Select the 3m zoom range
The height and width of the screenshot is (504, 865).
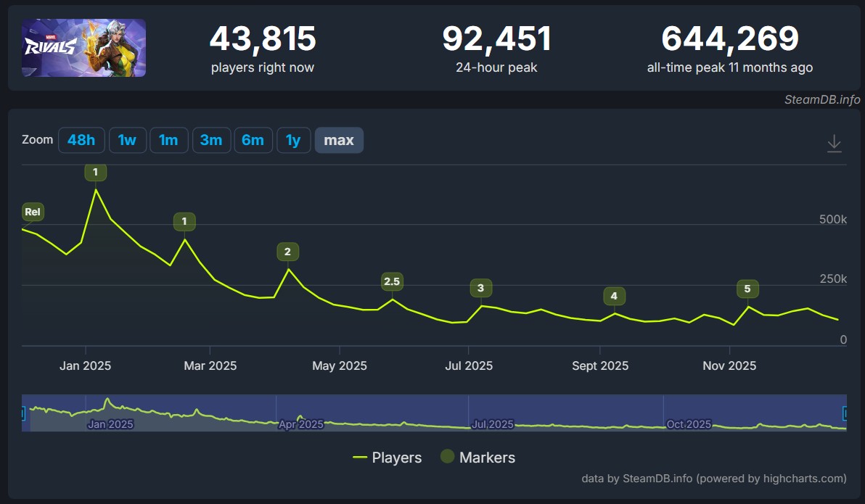click(211, 140)
